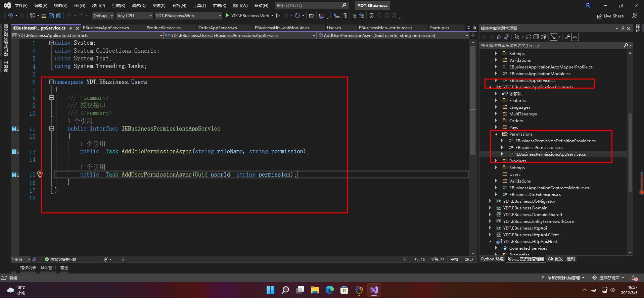Open the 文件(F) menu
Image resolution: width=644 pixels, height=298 pixels.
coord(21,5)
